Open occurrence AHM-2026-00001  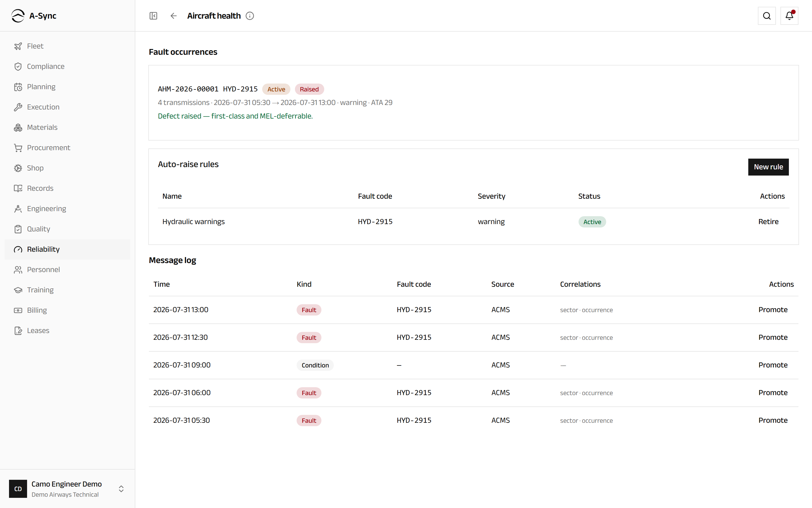pos(188,89)
